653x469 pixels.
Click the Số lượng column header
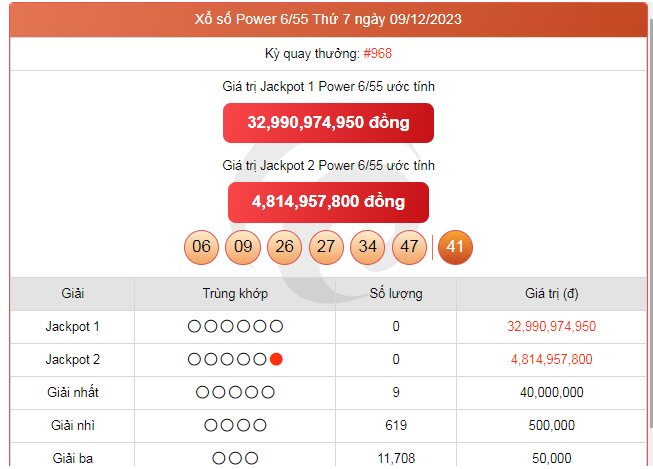[x=396, y=294]
